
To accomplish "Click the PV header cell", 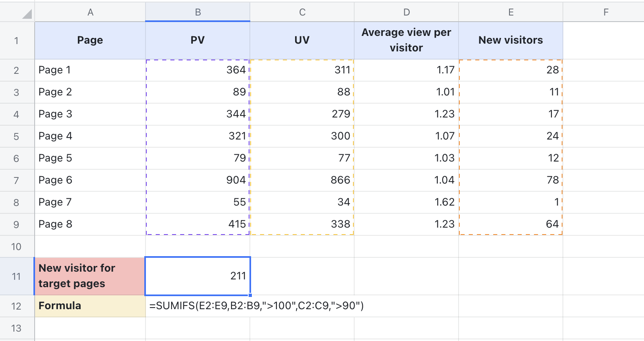I will 198,40.
